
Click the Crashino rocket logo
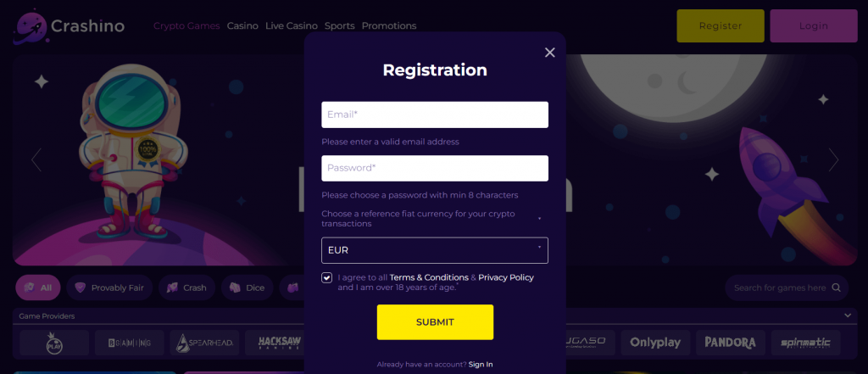[x=30, y=26]
